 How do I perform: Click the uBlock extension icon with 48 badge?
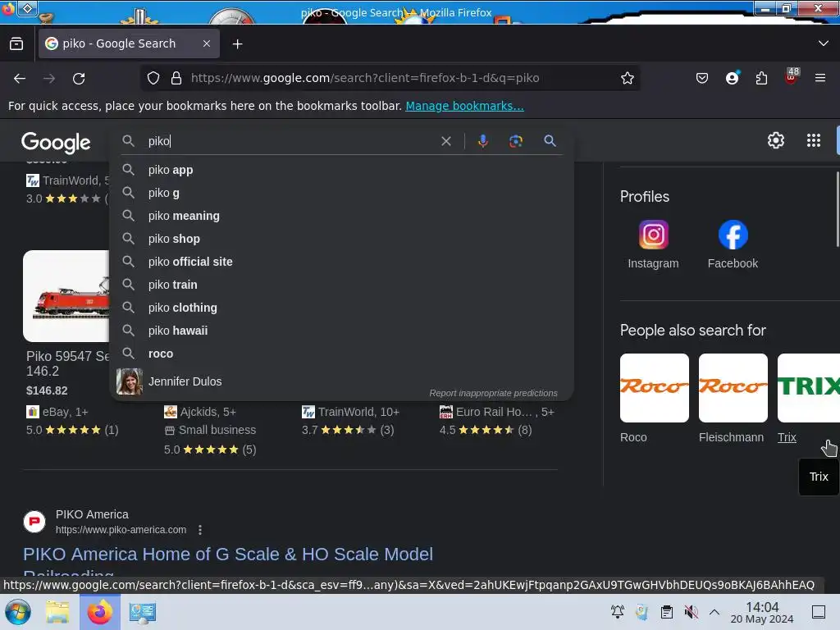[x=792, y=77]
